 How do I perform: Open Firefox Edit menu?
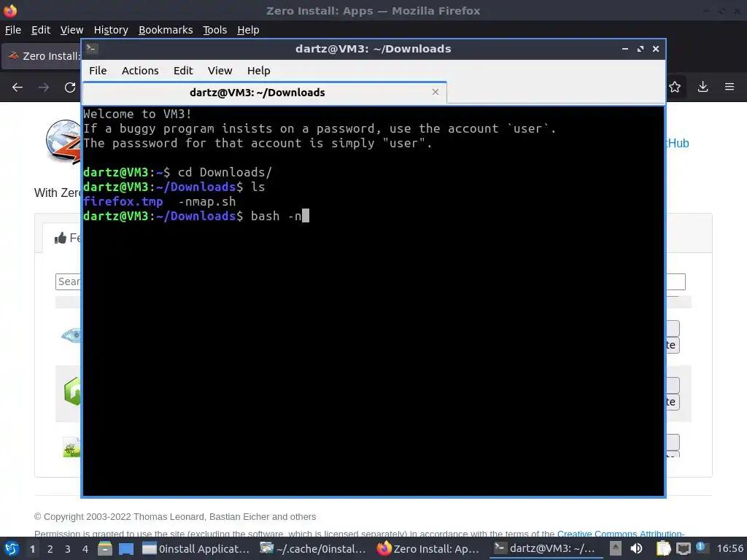pos(41,30)
